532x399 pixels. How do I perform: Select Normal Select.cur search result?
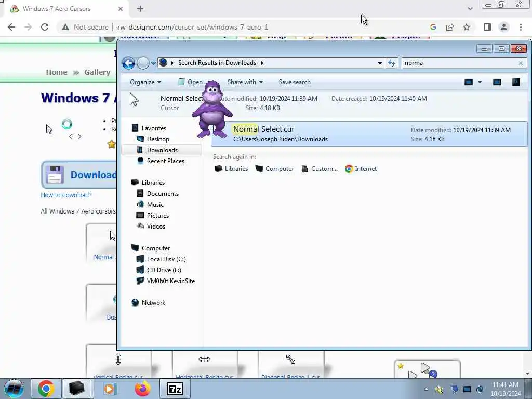click(x=369, y=134)
